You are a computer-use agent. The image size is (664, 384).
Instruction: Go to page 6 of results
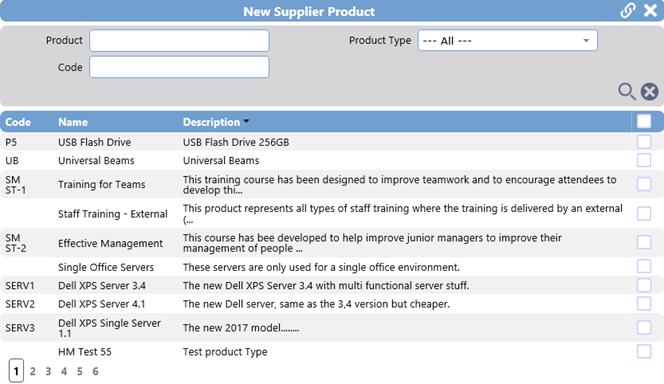click(95, 371)
